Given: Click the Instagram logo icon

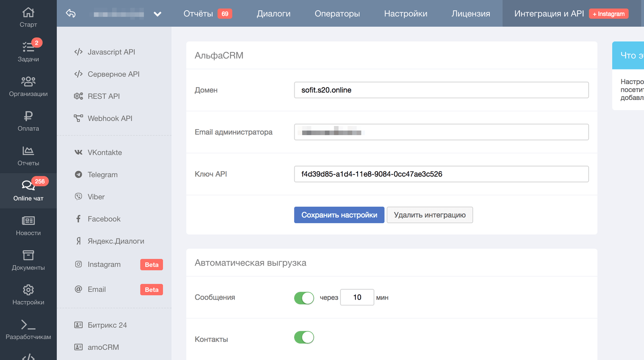Looking at the screenshot, I should click(x=78, y=264).
